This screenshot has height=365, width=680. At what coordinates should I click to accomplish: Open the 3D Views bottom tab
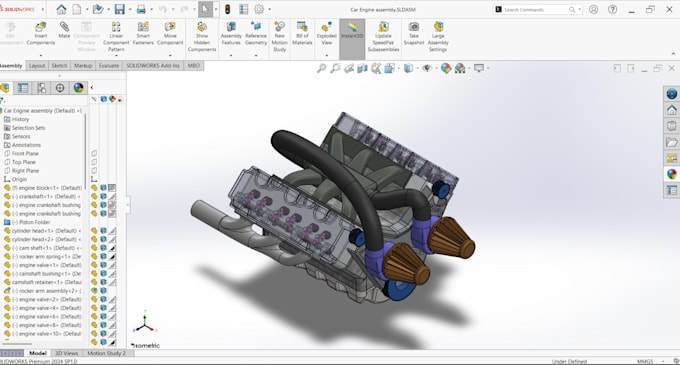67,353
